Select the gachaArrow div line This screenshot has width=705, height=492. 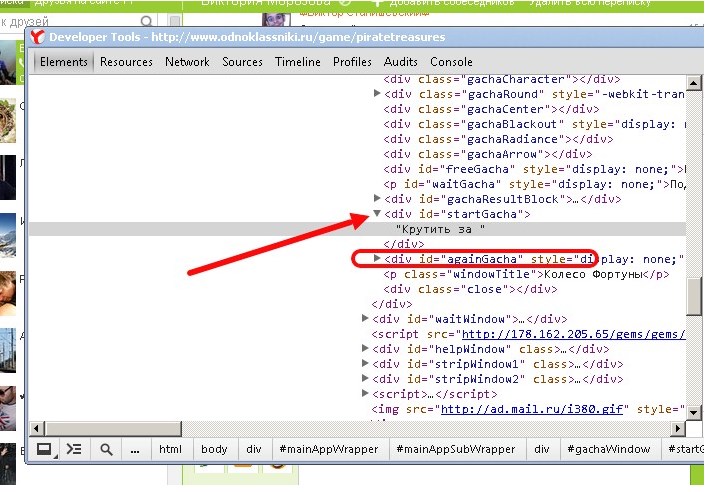[x=487, y=154]
